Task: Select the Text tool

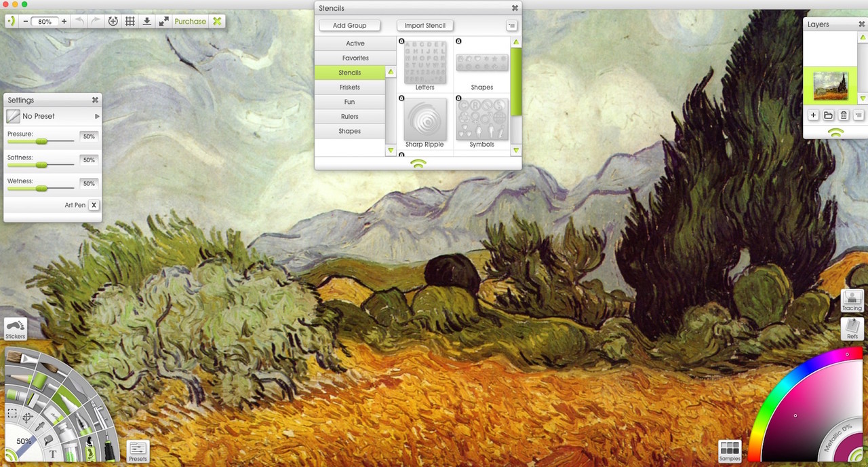Action: pos(53,453)
